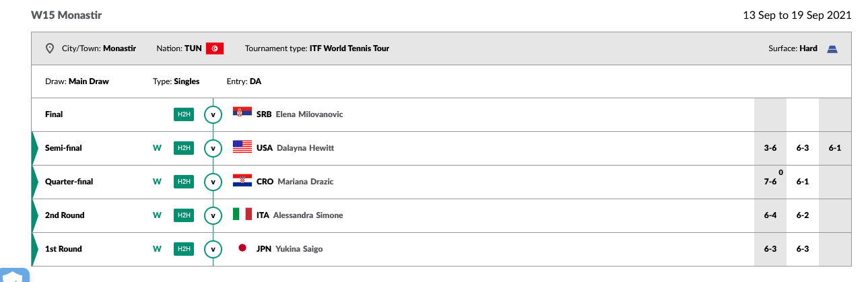The height and width of the screenshot is (282, 868).
Task: Click the green arrow on the Semi-final row
Action: click(35, 148)
